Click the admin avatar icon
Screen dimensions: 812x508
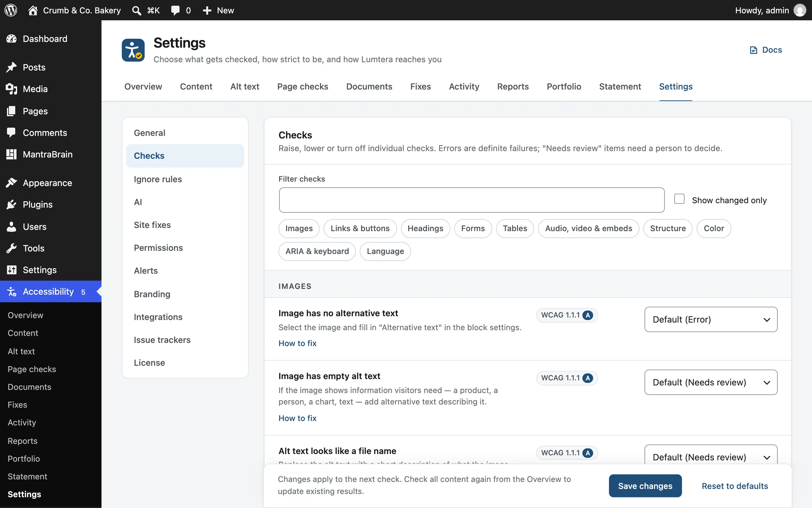click(800, 10)
